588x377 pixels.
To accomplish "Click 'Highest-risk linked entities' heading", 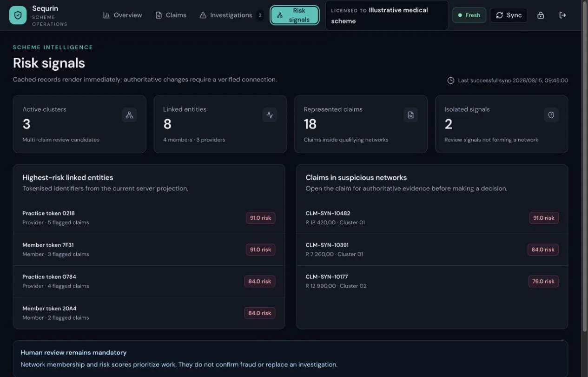I will (68, 177).
